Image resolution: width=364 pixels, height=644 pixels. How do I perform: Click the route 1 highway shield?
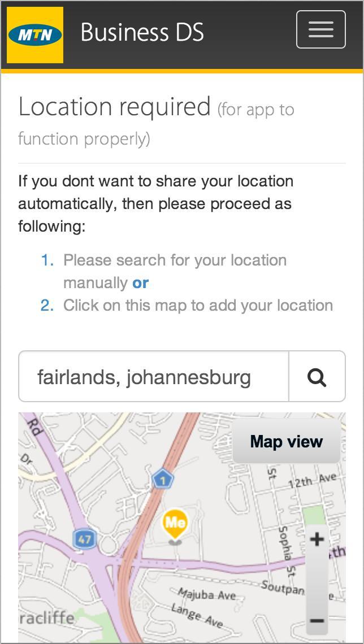click(163, 480)
